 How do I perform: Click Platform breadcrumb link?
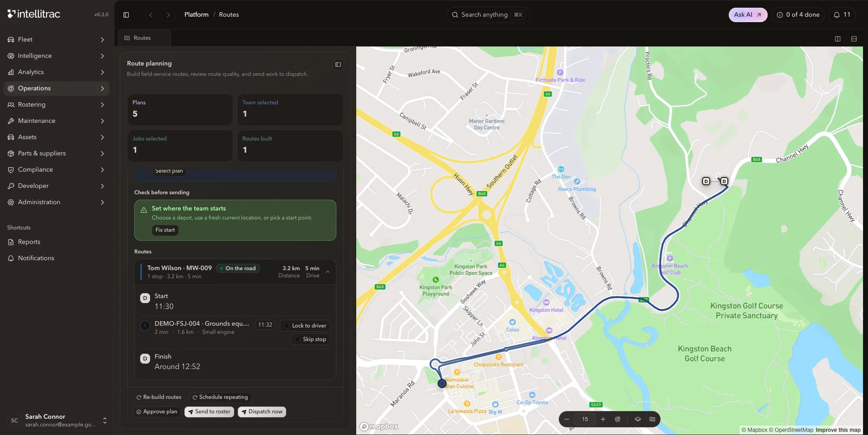[196, 15]
